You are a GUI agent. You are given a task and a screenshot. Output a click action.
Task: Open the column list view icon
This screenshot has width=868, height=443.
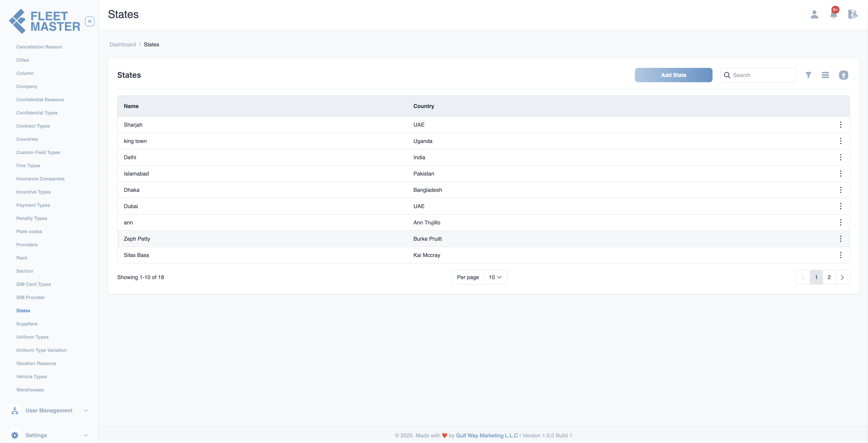(x=825, y=75)
